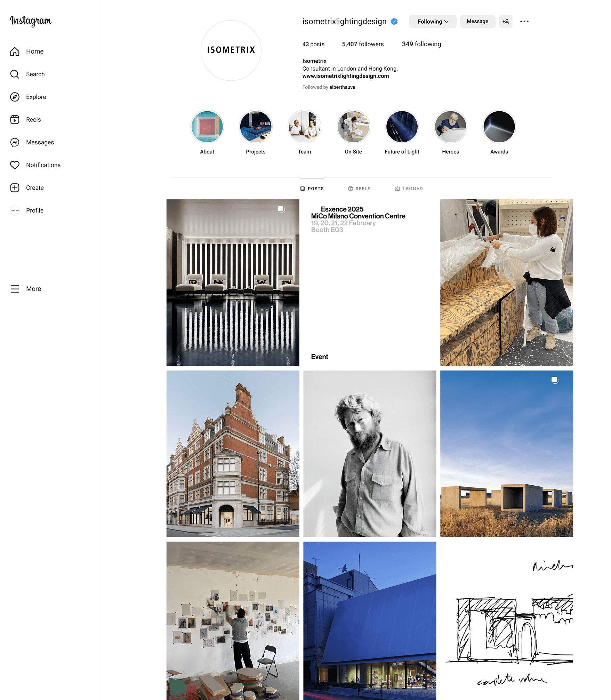Open the red brick building post
This screenshot has width=611, height=700.
tap(233, 454)
